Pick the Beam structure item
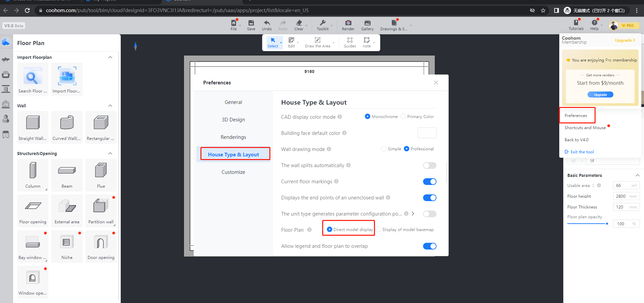 [x=67, y=175]
